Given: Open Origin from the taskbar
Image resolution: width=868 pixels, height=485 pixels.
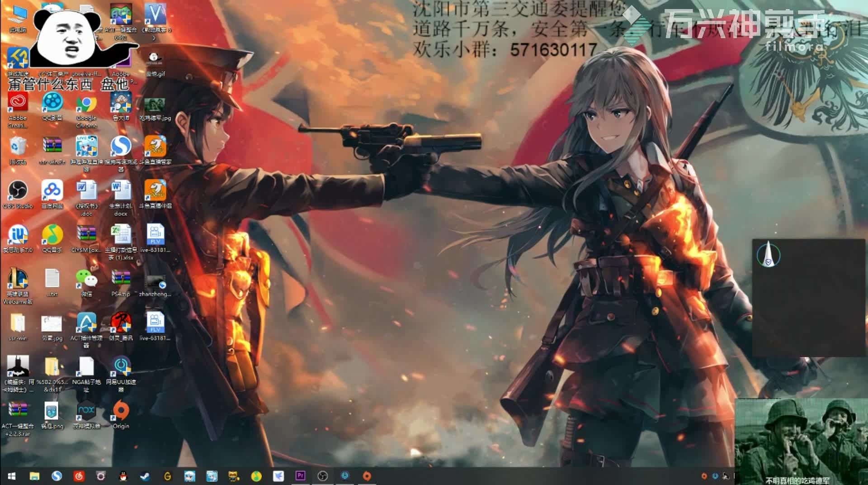Looking at the screenshot, I should (x=367, y=476).
